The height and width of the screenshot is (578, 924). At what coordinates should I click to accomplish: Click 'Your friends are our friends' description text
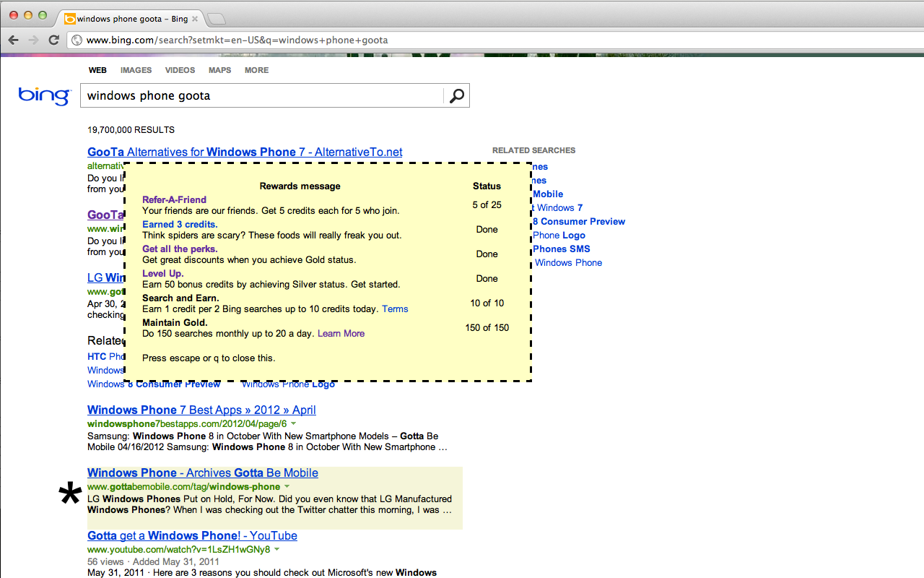[271, 210]
